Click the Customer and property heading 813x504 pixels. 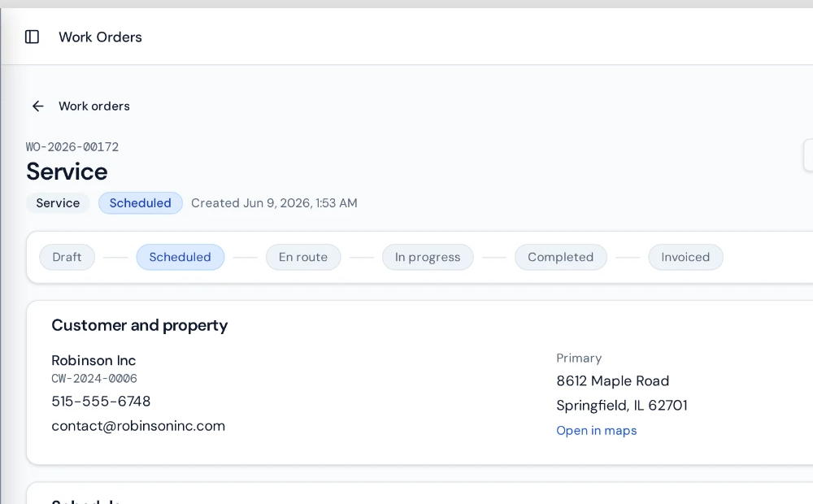point(140,326)
